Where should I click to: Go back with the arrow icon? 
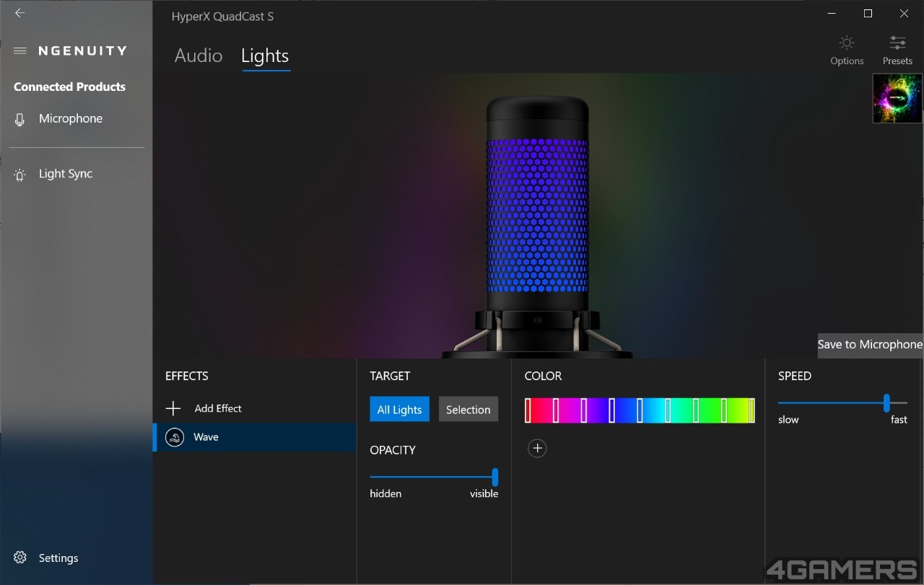coord(19,13)
